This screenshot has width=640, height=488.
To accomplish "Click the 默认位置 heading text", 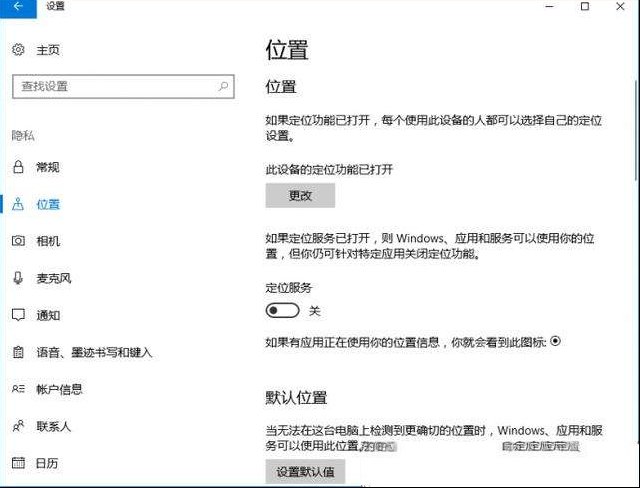I will [x=296, y=397].
